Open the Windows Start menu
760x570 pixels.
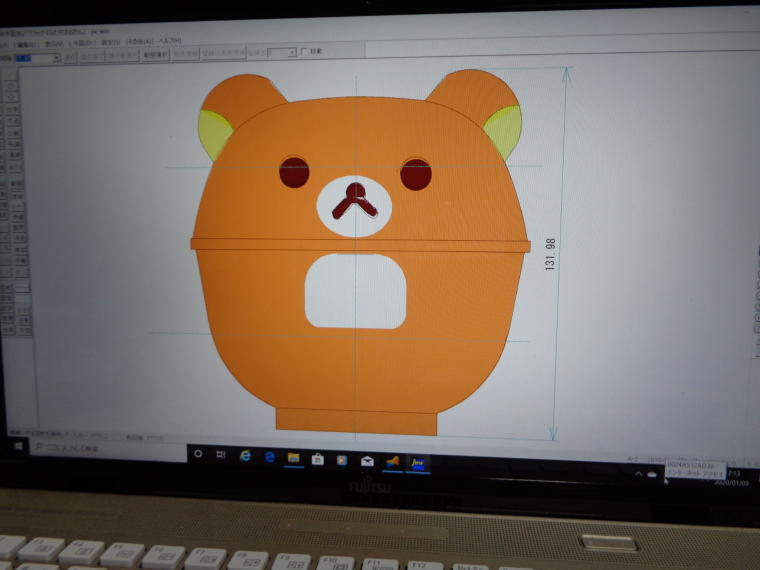tap(18, 445)
